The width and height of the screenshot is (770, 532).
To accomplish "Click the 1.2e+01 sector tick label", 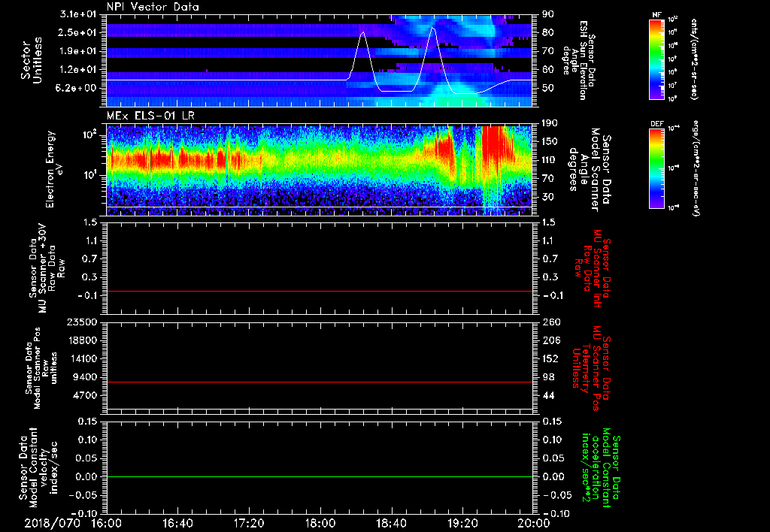I will 78,70.
